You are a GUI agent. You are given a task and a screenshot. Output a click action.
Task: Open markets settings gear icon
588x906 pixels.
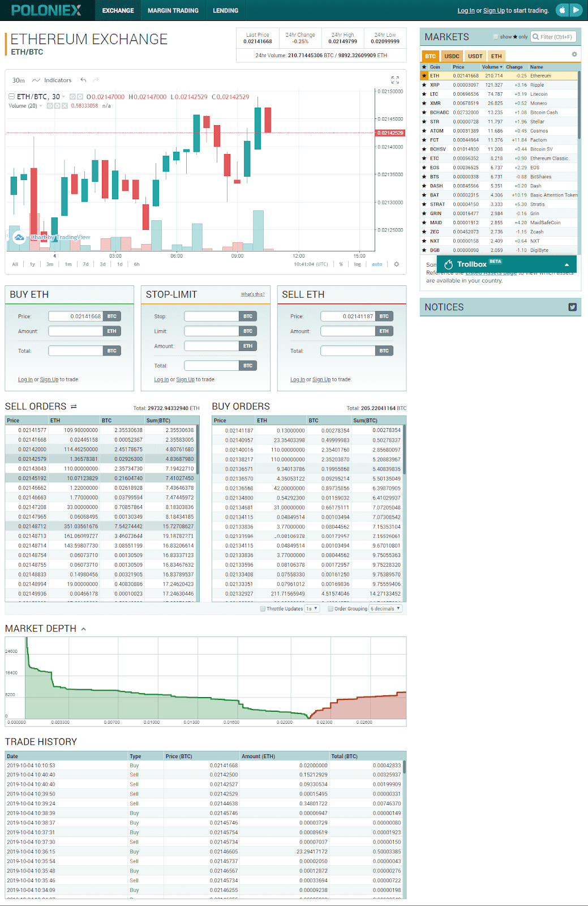pyautogui.click(x=574, y=54)
